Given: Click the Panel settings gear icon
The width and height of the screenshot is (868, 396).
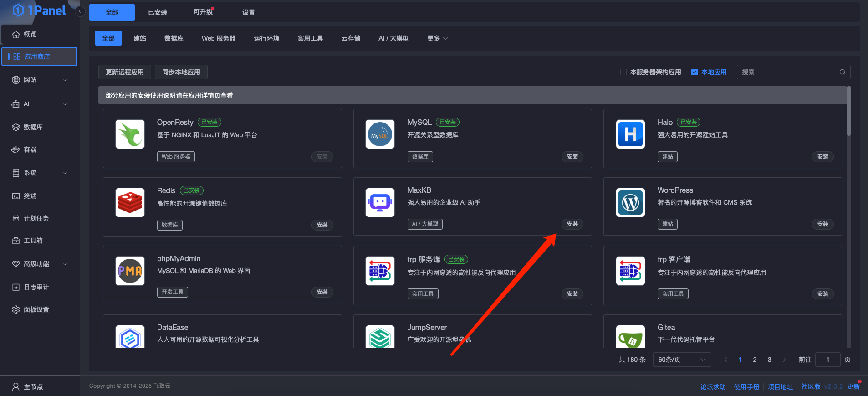Looking at the screenshot, I should point(16,309).
